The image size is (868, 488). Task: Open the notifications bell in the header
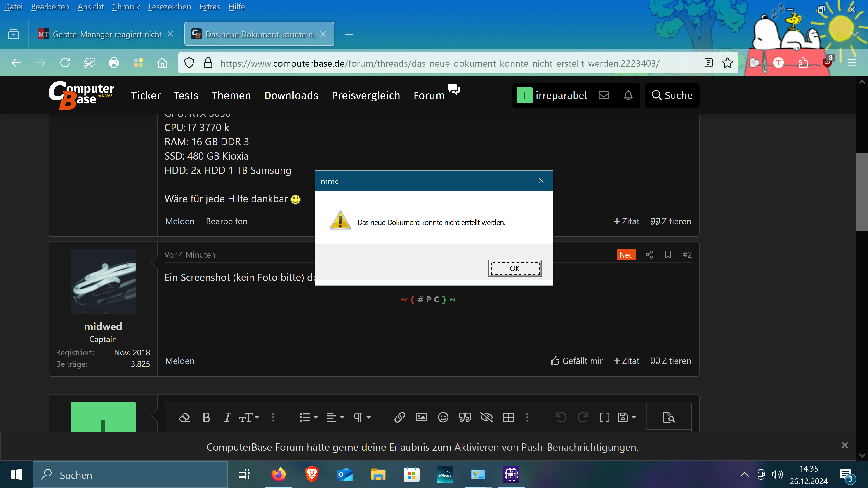(628, 95)
